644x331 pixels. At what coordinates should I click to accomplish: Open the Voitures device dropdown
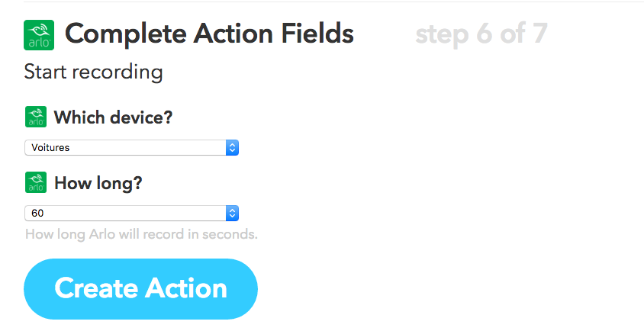[x=131, y=147]
